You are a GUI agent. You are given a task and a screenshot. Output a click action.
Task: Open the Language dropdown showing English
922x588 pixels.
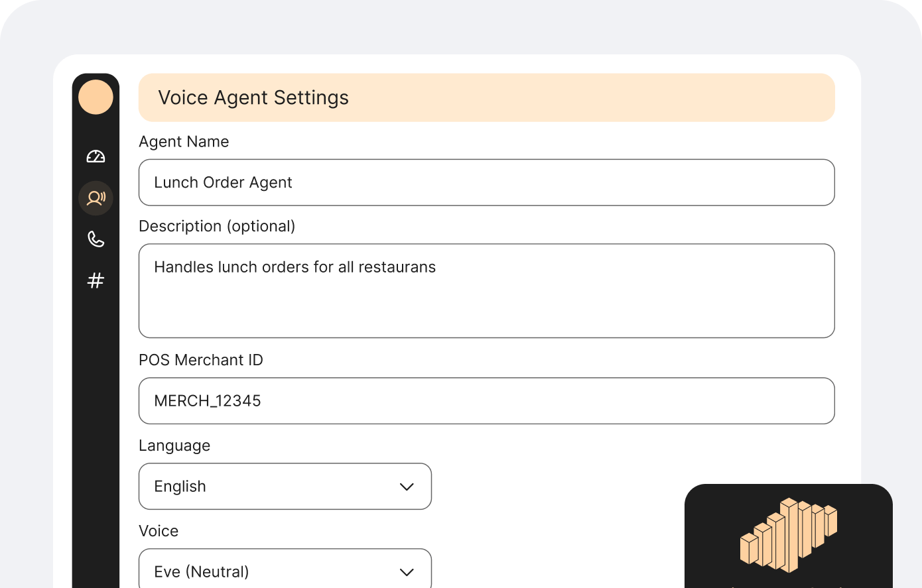coord(285,486)
